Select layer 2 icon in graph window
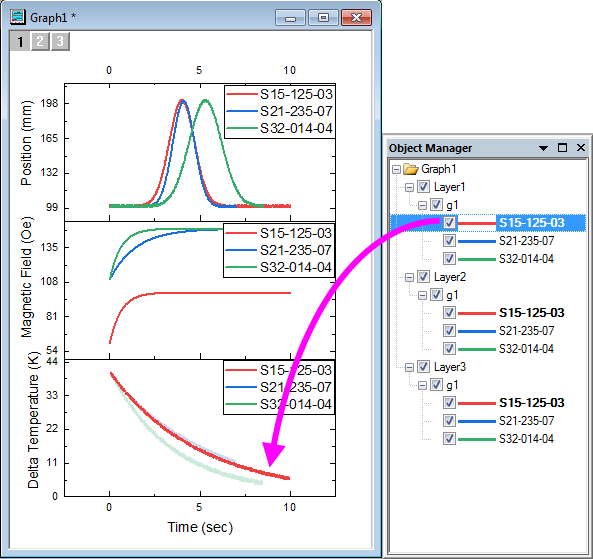The height and width of the screenshot is (559, 593). point(40,41)
